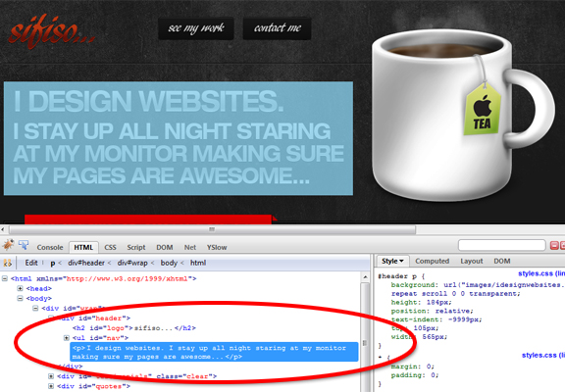Go to the Script tab
565x392 pixels.
135,247
